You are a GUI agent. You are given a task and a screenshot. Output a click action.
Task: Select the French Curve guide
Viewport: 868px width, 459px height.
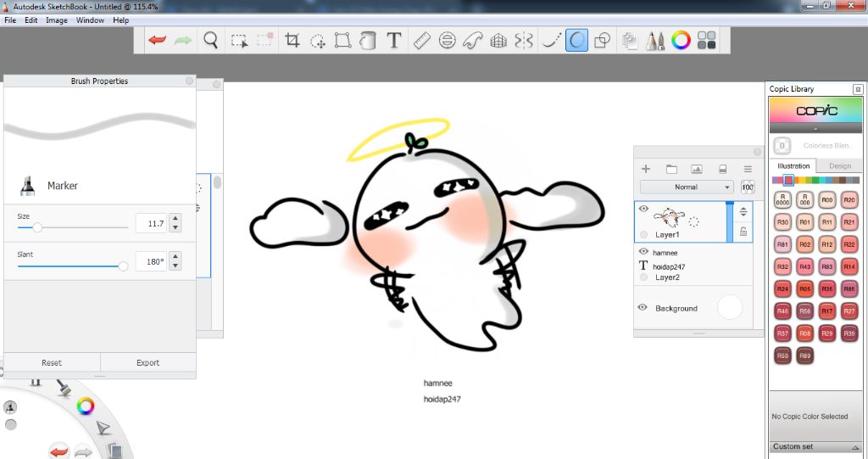tap(473, 40)
